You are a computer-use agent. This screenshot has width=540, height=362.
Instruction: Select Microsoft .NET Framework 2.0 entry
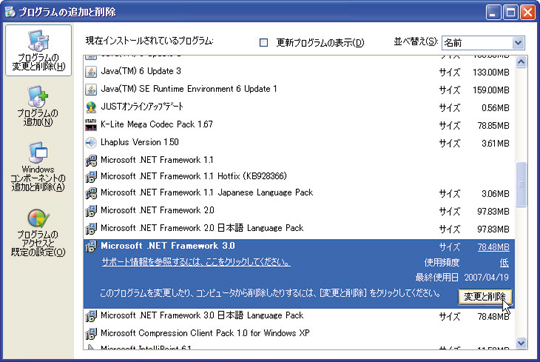coord(299,211)
